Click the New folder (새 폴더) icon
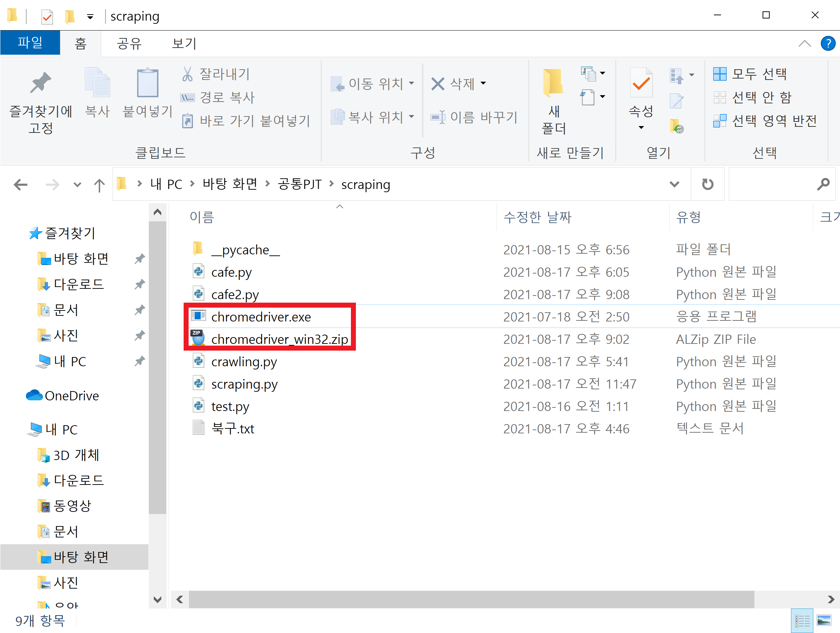The width and height of the screenshot is (840, 633). click(x=553, y=83)
